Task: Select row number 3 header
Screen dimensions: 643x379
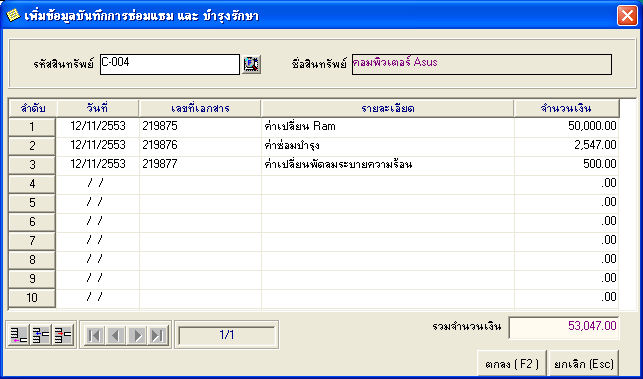Action: point(32,165)
